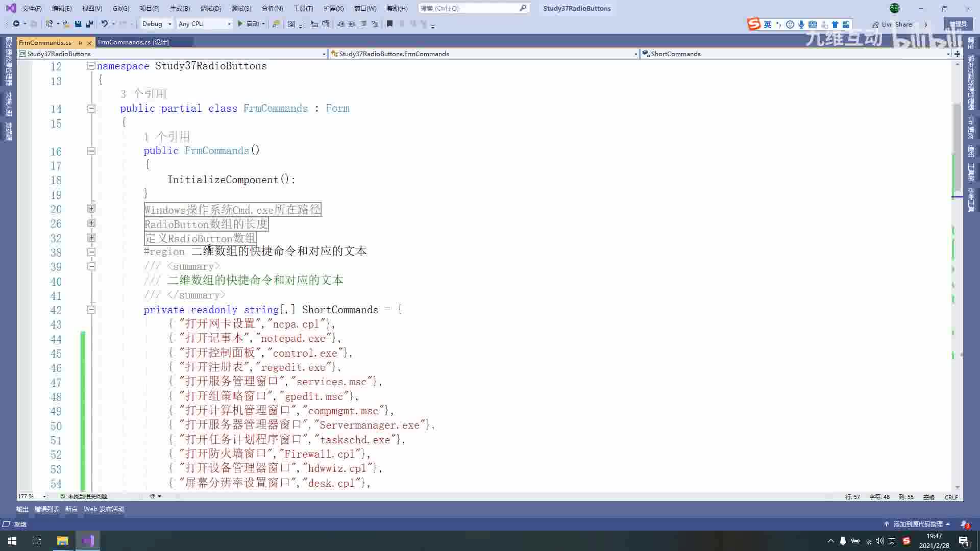The height and width of the screenshot is (551, 980).
Task: Click the split editor handle above scrollbar
Action: 957,54
